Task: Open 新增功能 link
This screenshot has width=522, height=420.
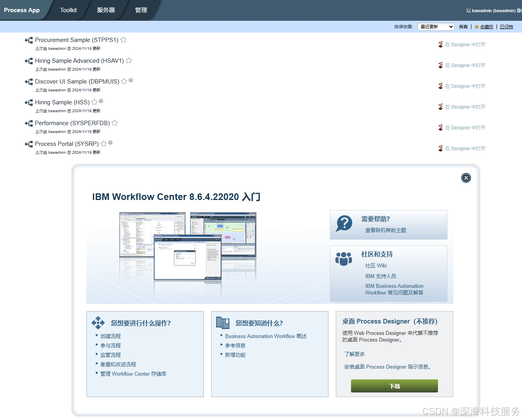Action: 235,355
